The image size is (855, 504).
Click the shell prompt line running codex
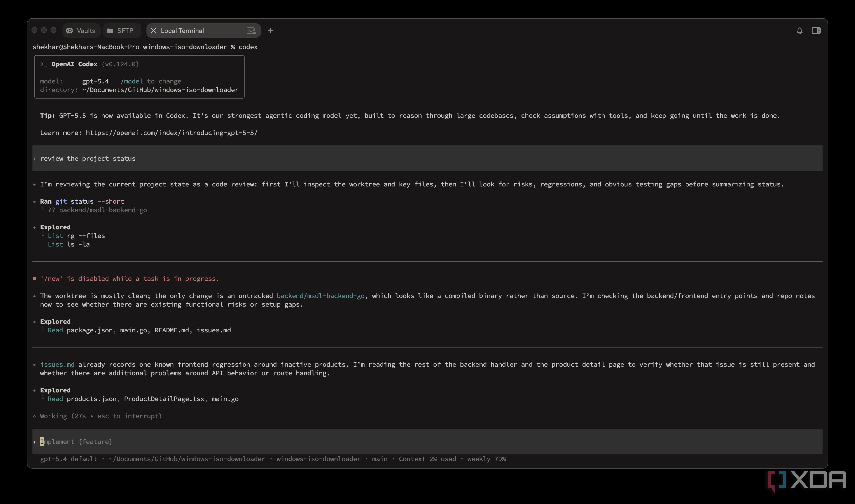[x=145, y=47]
